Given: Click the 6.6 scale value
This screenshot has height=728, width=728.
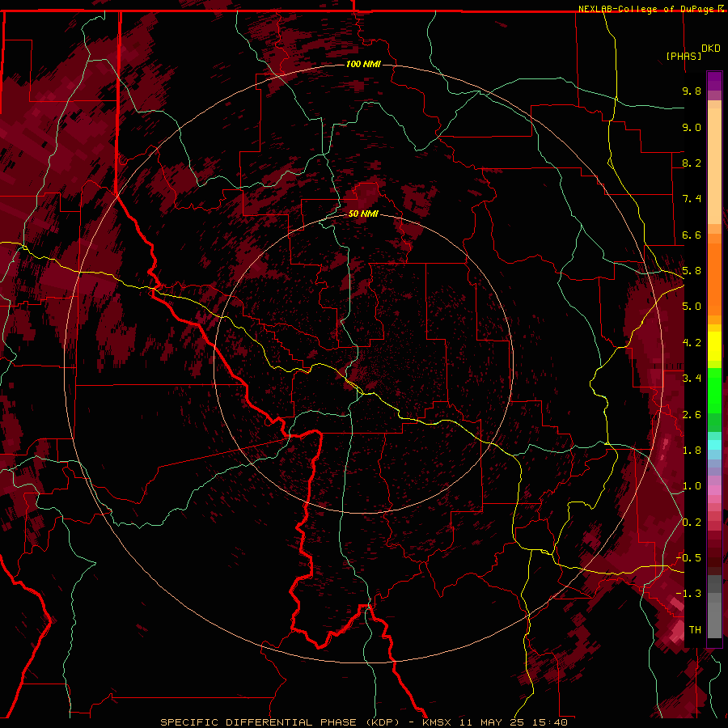Looking at the screenshot, I should (x=692, y=235).
